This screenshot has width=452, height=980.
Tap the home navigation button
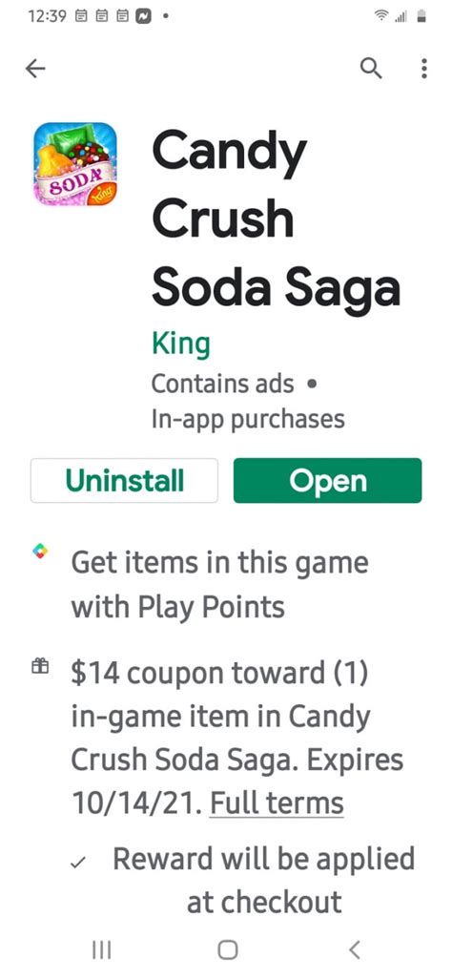click(228, 950)
